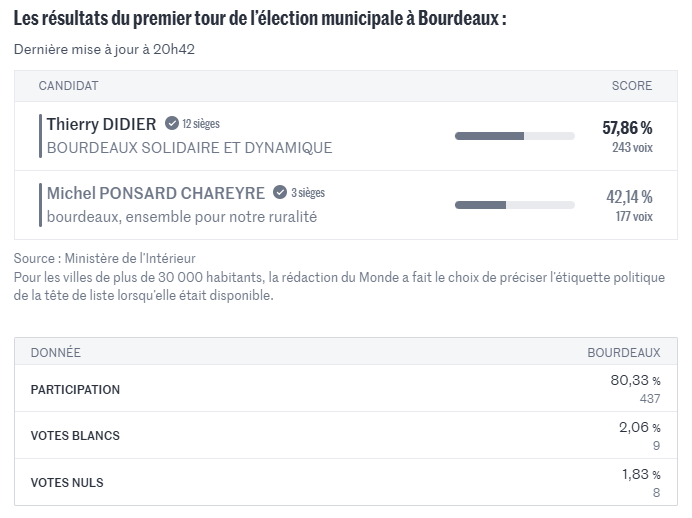
Task: Select candidate name Thierry DIDIER
Action: 101,125
